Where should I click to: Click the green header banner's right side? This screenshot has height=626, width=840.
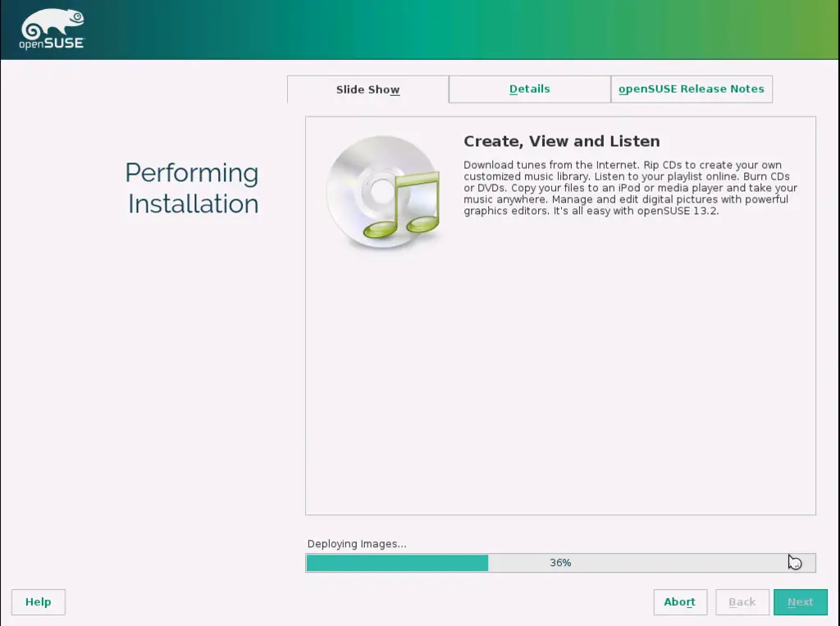click(738, 30)
